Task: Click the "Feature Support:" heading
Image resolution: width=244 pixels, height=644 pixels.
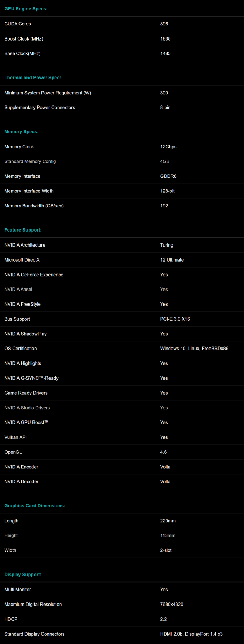Action: point(23,230)
